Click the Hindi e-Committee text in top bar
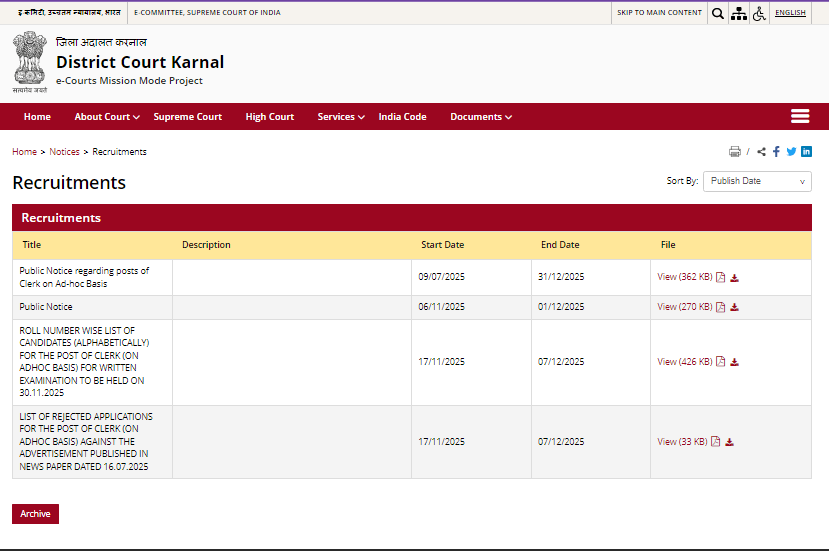Viewport: 829px width, 551px height. pos(69,12)
